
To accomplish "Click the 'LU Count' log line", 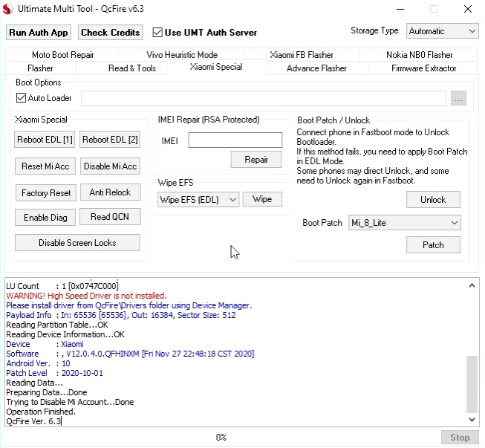I will [x=62, y=286].
